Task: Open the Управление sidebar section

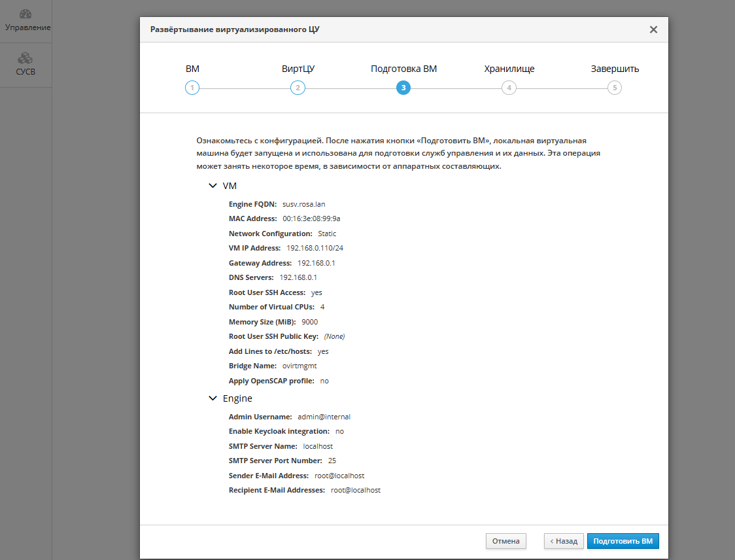Action: [x=26, y=21]
